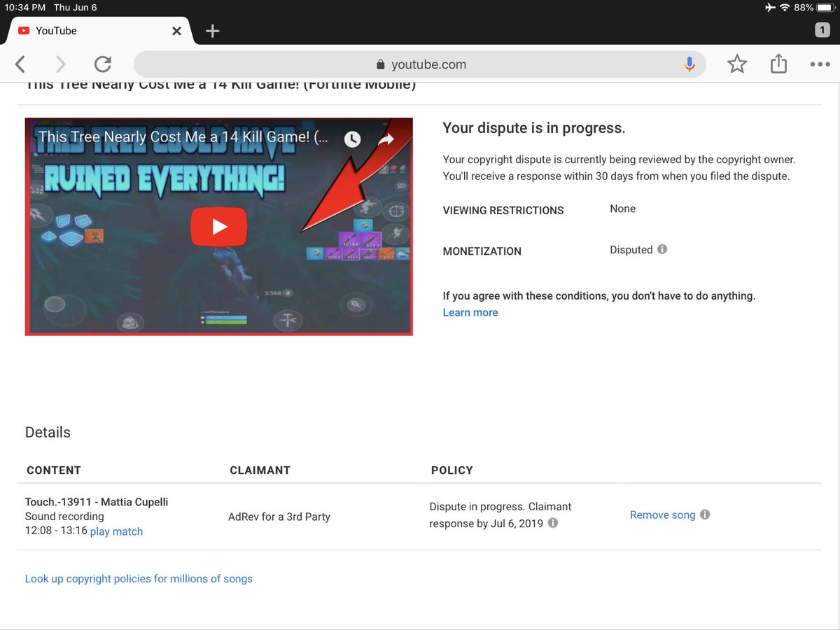This screenshot has width=840, height=630.
Task: Close the YouTube tab
Action: tap(176, 31)
